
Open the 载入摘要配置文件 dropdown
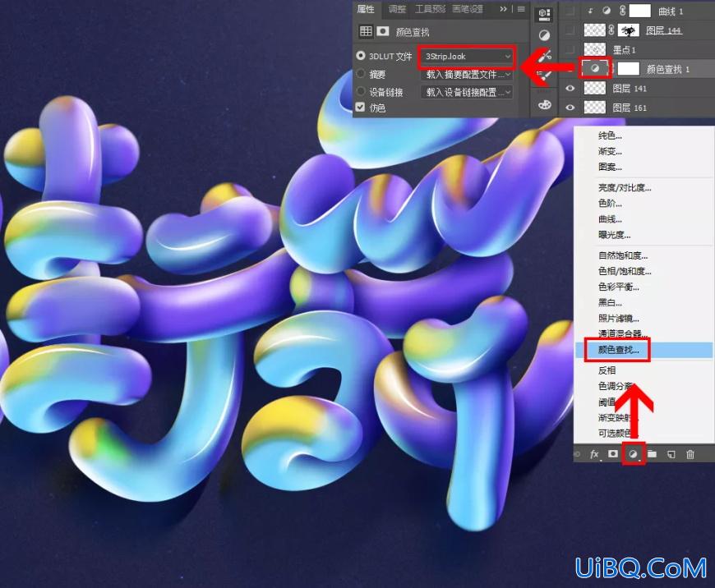[x=467, y=74]
